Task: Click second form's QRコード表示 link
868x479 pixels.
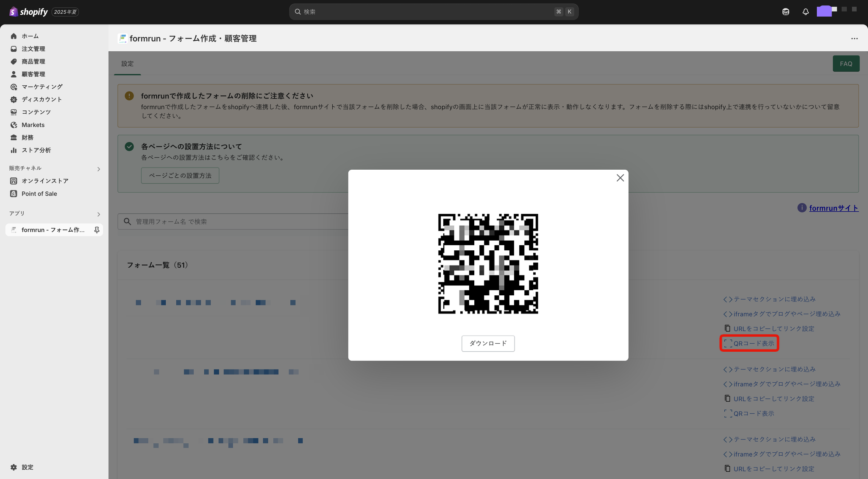Action: point(749,413)
